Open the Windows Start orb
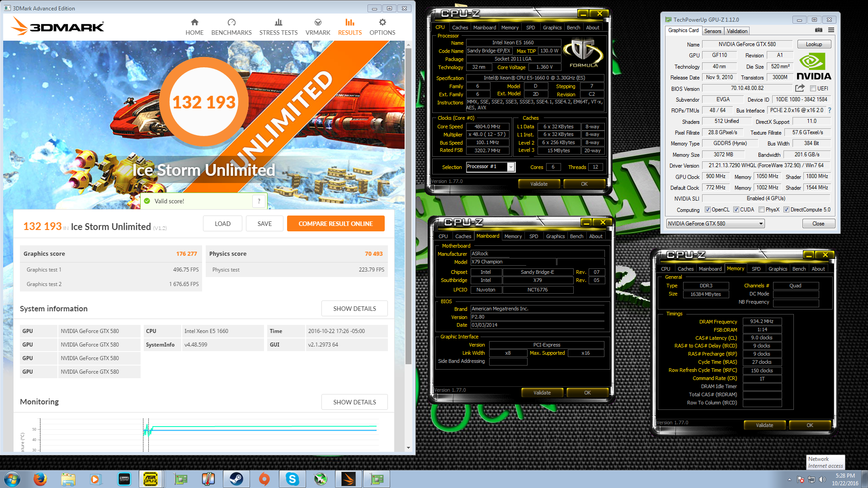 (x=12, y=479)
